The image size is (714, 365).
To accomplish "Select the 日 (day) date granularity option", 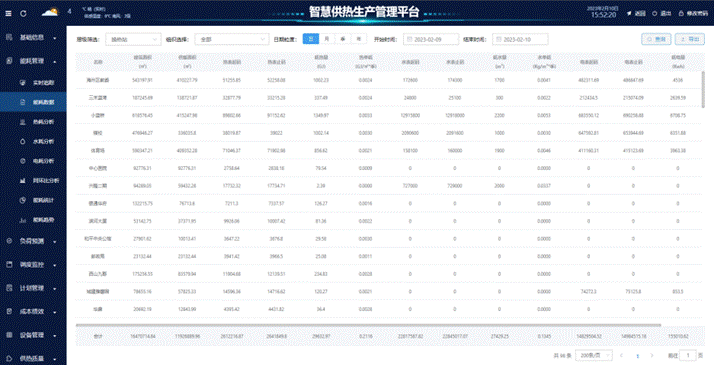I will coord(311,39).
